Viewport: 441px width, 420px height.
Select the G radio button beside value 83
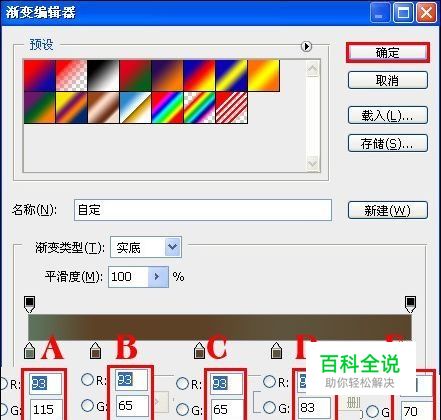269,407
